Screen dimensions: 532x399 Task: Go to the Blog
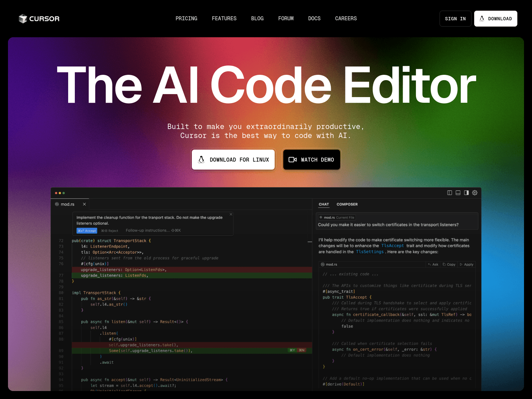[257, 19]
